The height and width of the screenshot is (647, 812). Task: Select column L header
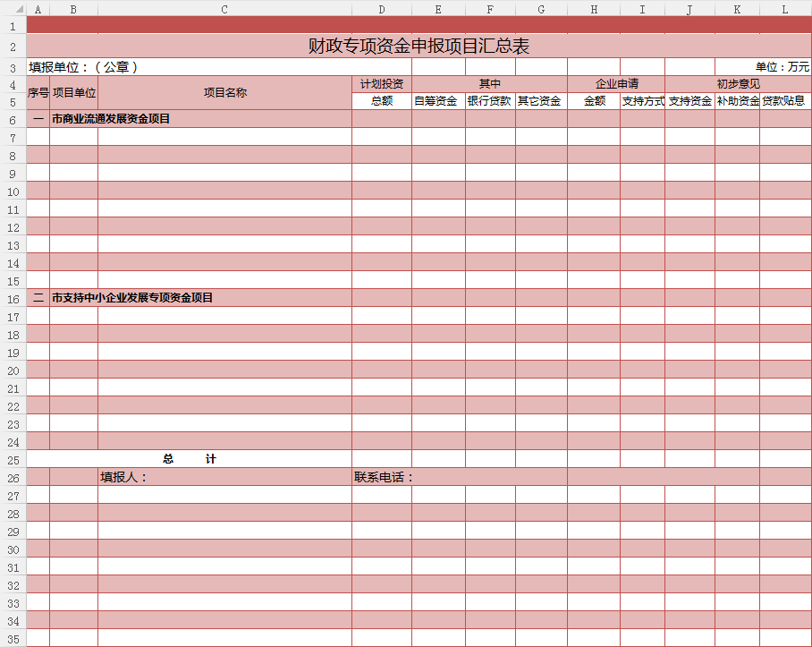click(785, 9)
